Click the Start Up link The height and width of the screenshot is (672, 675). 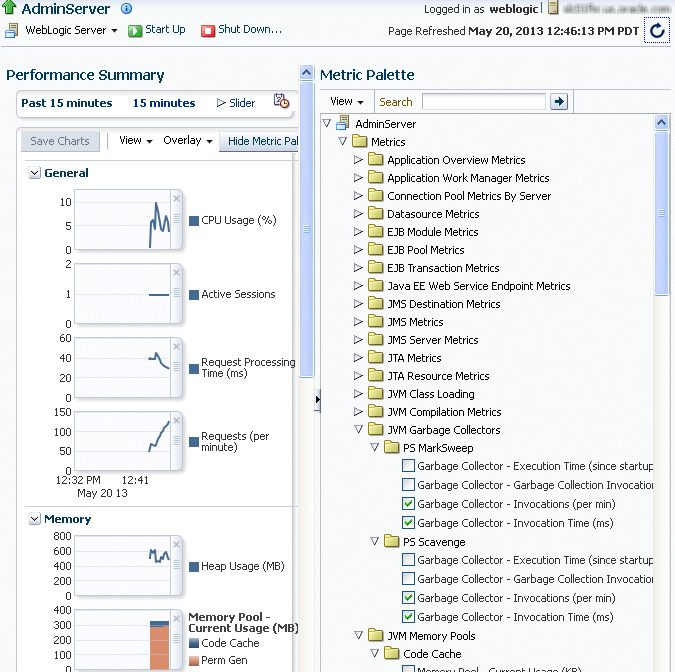coord(165,29)
